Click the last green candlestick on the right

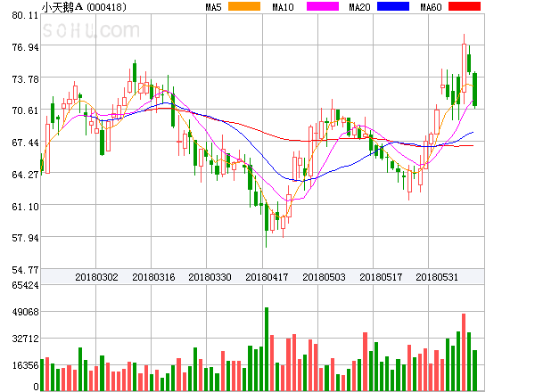pyautogui.click(x=474, y=89)
